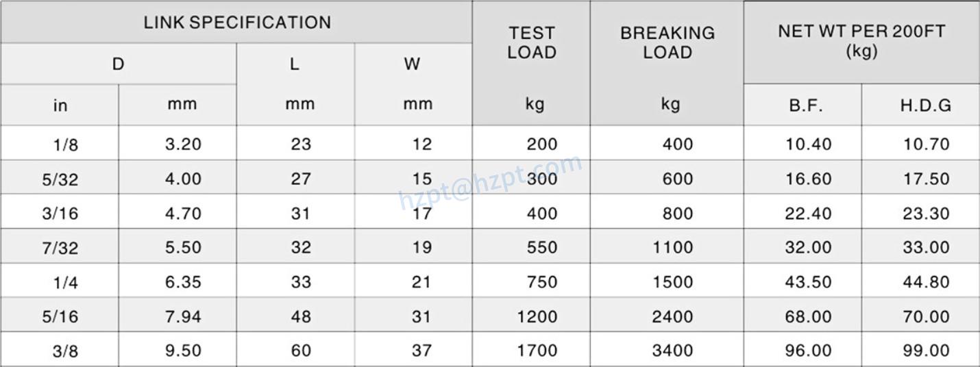Select the 9.50 mm diameter cell

coord(183,351)
